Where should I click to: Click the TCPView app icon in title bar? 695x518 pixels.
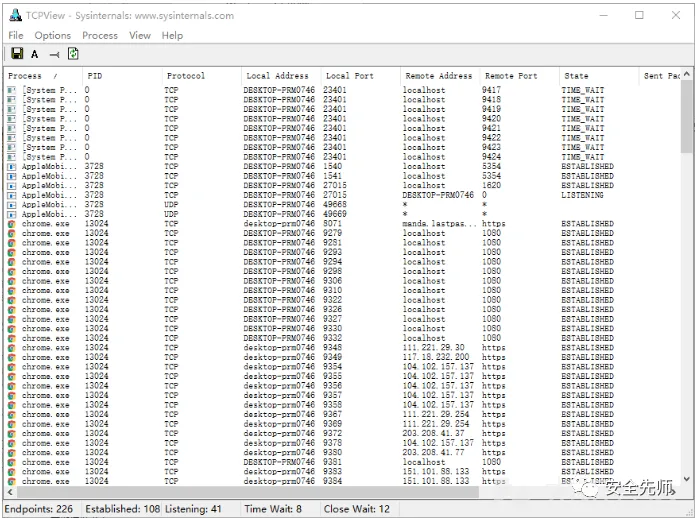point(16,15)
